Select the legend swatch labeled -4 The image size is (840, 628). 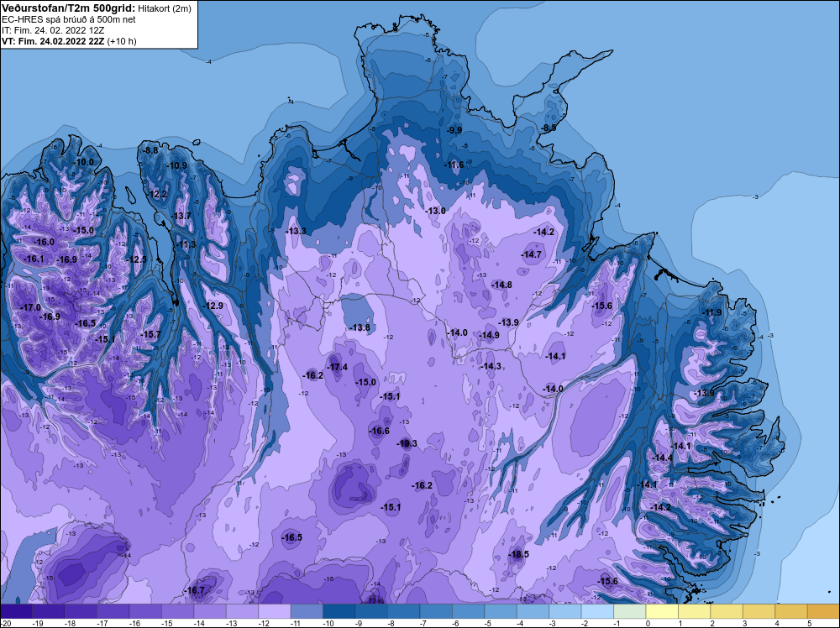[x=533, y=611]
